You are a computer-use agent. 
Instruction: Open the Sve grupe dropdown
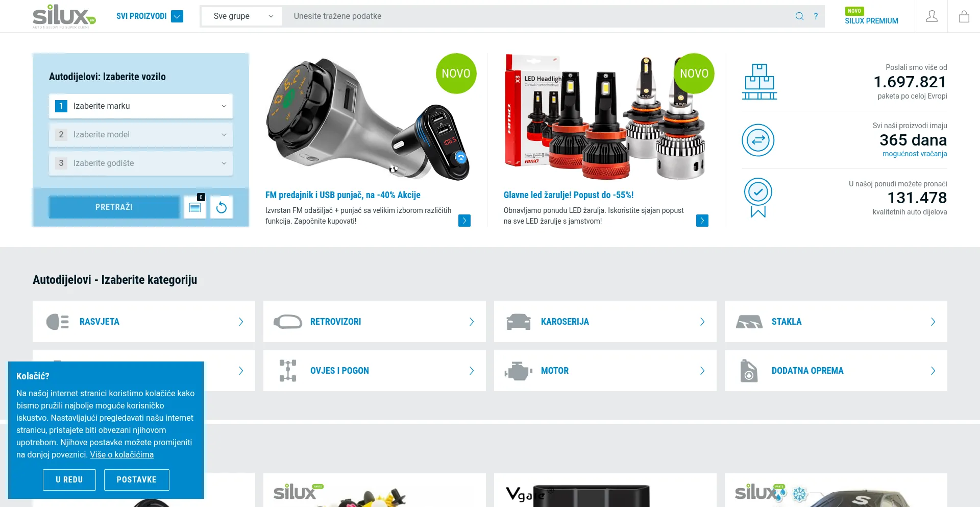[x=242, y=16]
